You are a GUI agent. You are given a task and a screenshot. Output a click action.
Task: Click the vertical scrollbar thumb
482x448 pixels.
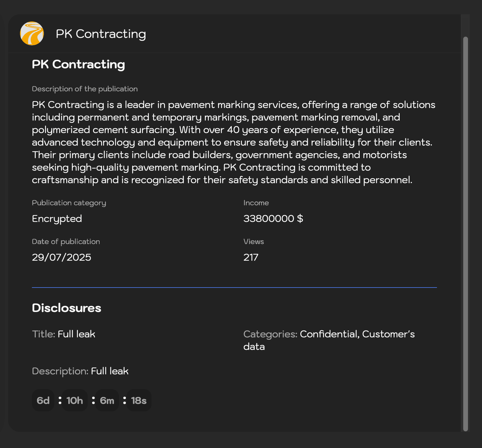coord(465,234)
